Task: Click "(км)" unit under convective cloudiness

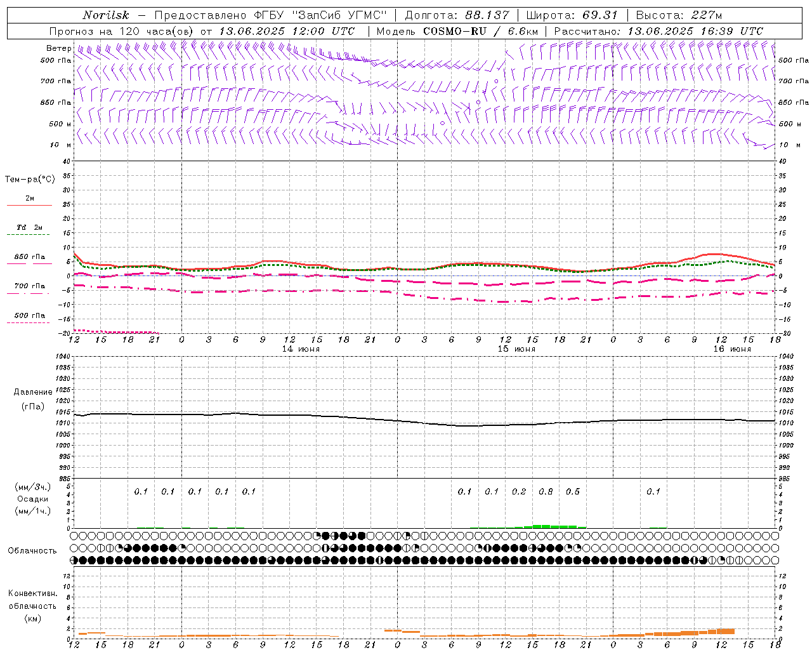Action: (32, 618)
